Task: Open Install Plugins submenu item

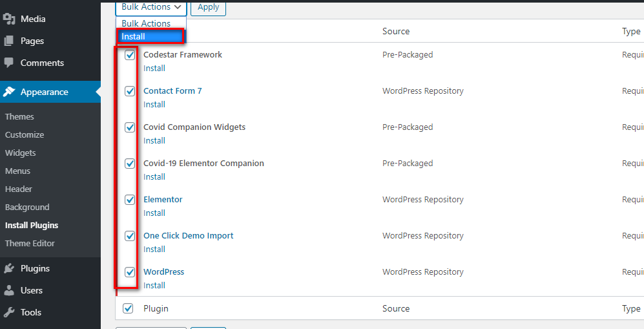Action: pyautogui.click(x=32, y=225)
